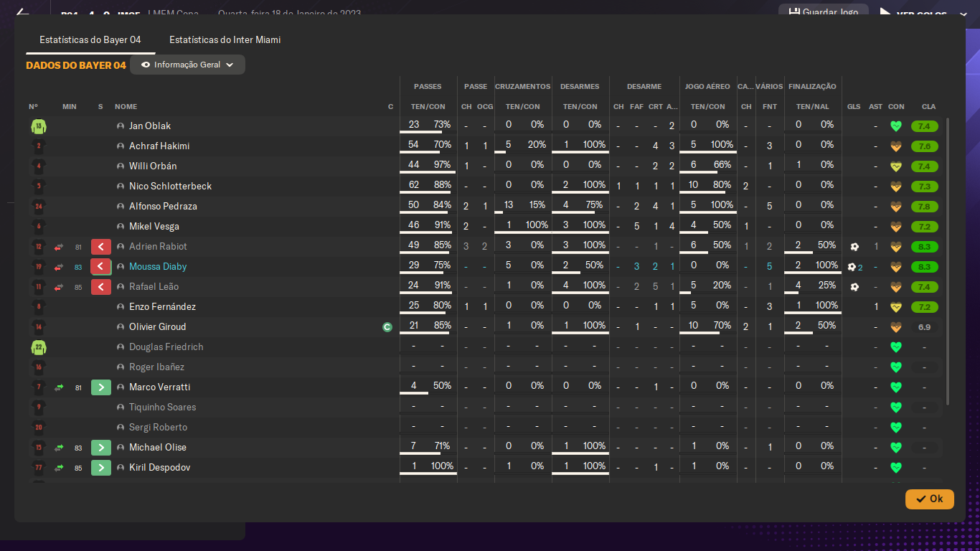980x551 pixels.
Task: Click Guardar Jogo button
Action: pos(824,12)
